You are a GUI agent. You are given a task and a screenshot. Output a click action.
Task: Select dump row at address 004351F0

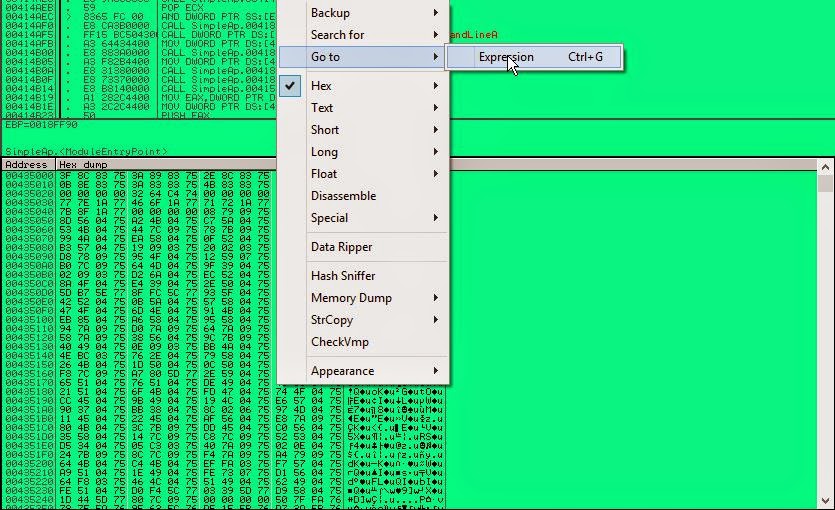(224, 455)
